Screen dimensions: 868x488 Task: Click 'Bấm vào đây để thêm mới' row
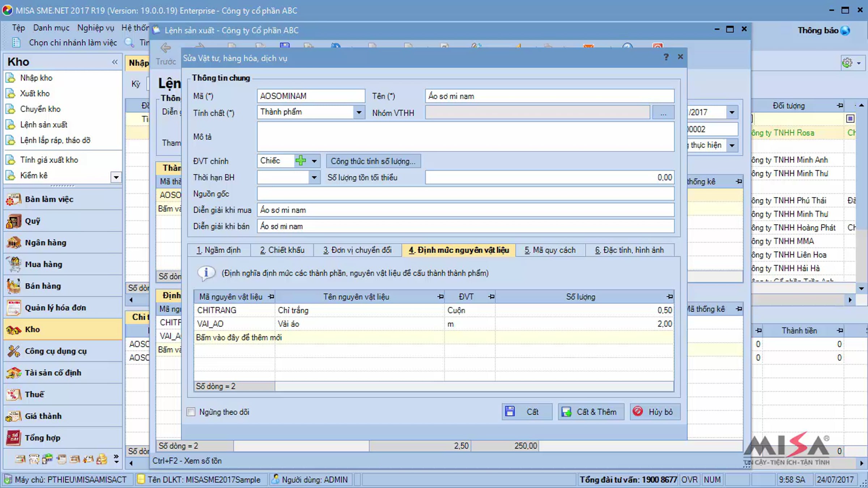coord(434,338)
